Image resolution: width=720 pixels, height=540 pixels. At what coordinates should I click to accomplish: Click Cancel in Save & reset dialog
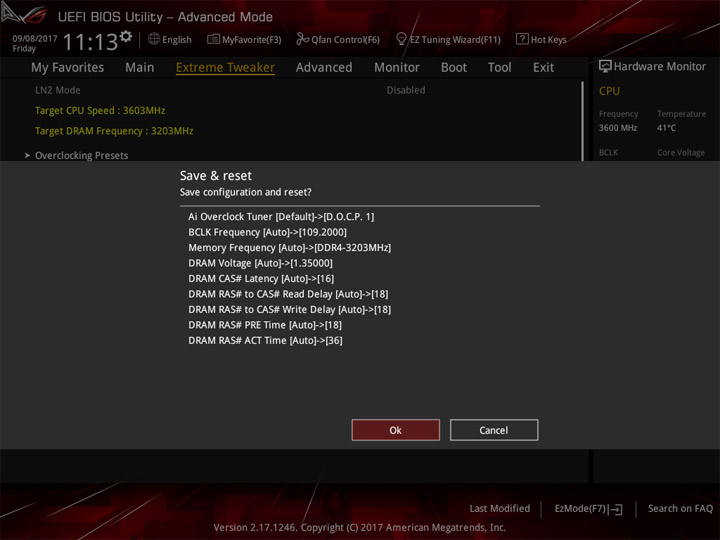pos(494,430)
